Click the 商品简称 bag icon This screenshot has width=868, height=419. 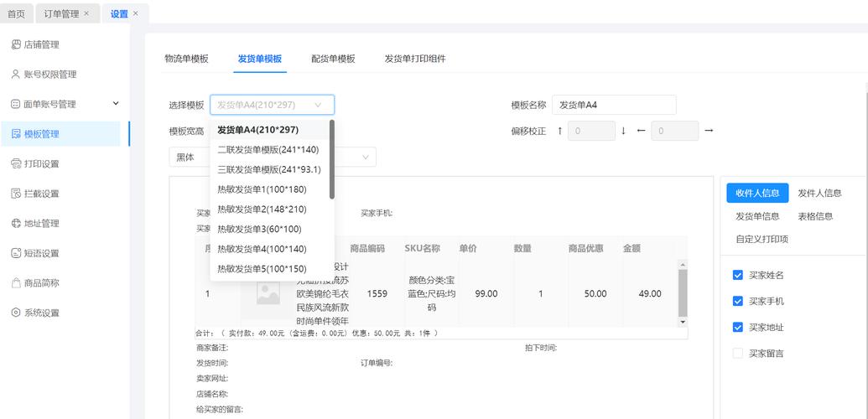point(16,283)
